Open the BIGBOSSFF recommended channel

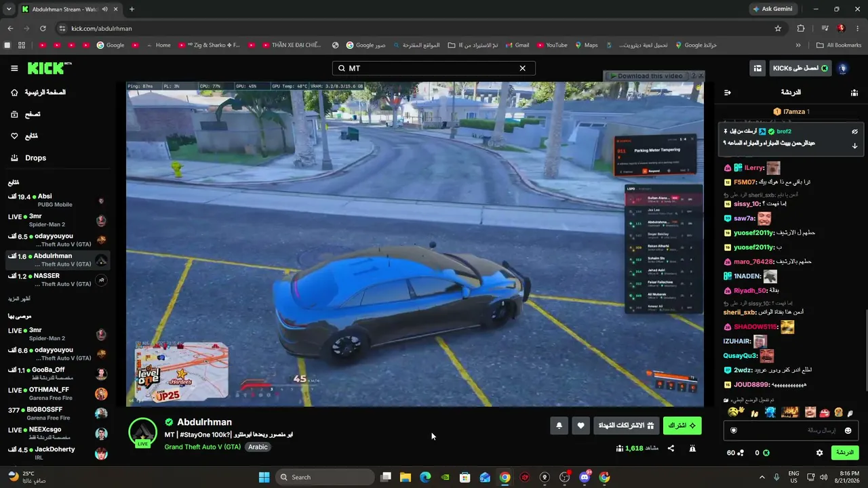click(58, 413)
